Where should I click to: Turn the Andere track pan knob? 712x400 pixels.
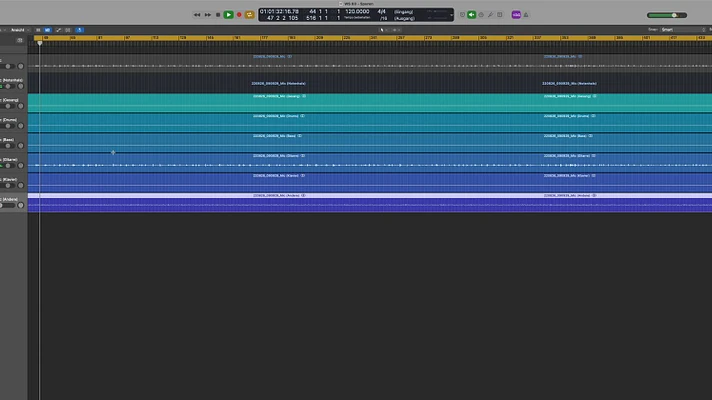coord(20,205)
